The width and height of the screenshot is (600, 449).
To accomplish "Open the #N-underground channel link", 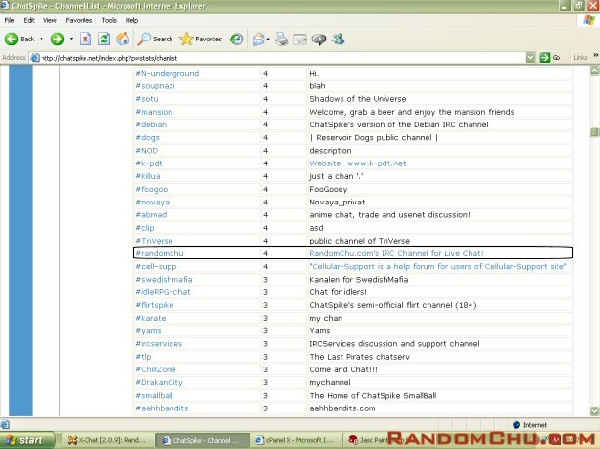I will pyautogui.click(x=167, y=73).
